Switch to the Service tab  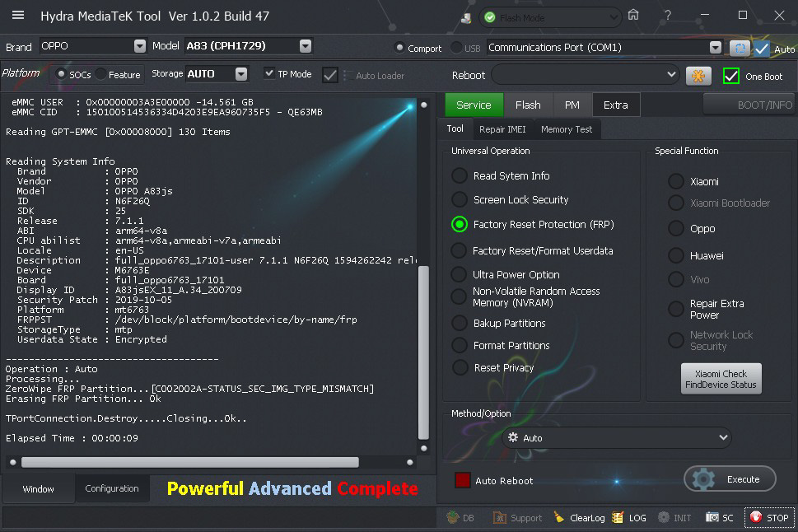tap(474, 105)
